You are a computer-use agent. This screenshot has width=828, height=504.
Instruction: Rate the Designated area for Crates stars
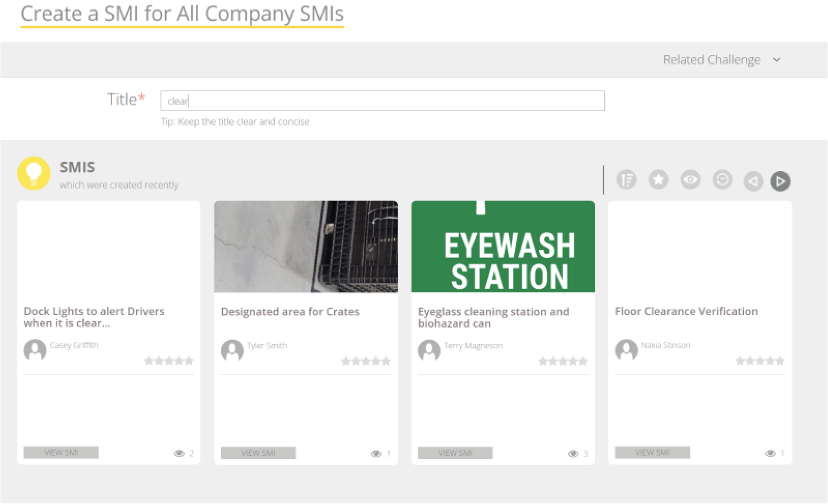(x=366, y=361)
